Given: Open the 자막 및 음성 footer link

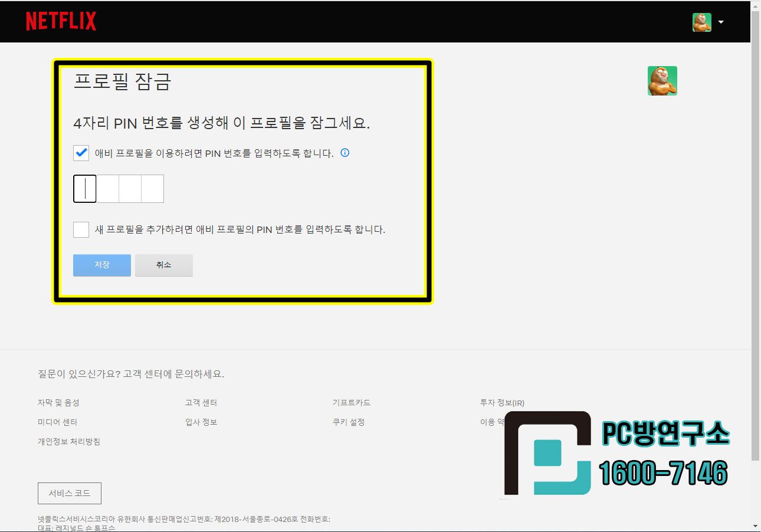Looking at the screenshot, I should (x=58, y=403).
